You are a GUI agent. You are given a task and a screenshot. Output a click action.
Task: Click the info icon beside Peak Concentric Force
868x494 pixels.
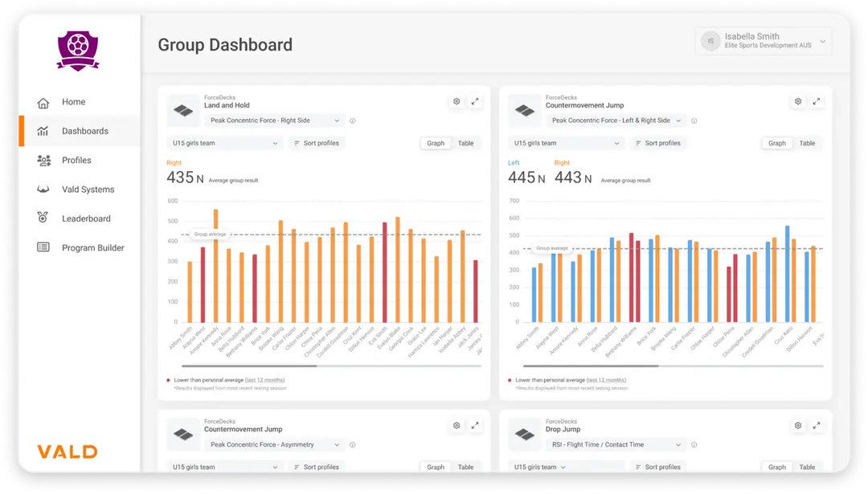(354, 119)
